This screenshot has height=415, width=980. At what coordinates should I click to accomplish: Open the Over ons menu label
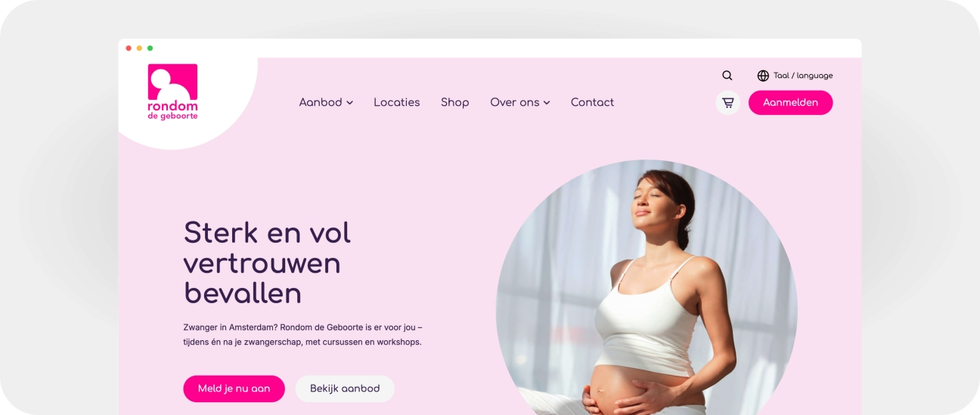pyautogui.click(x=514, y=102)
